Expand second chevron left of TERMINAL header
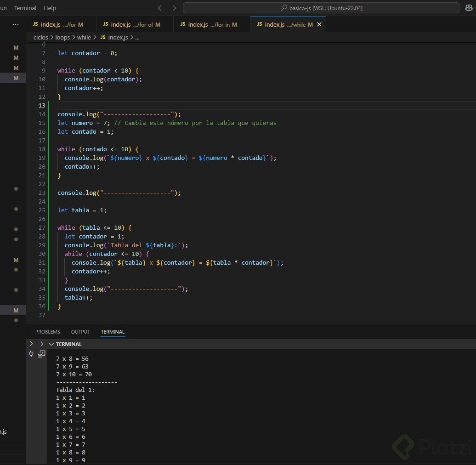Viewport: 476px width, 465px height. 41,344
